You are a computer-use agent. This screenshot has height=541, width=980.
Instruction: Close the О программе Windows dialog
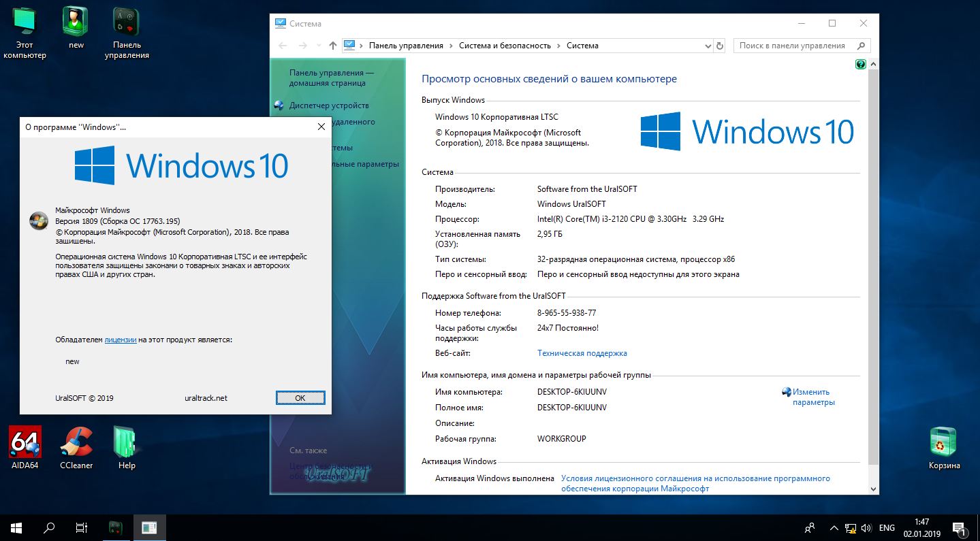321,127
